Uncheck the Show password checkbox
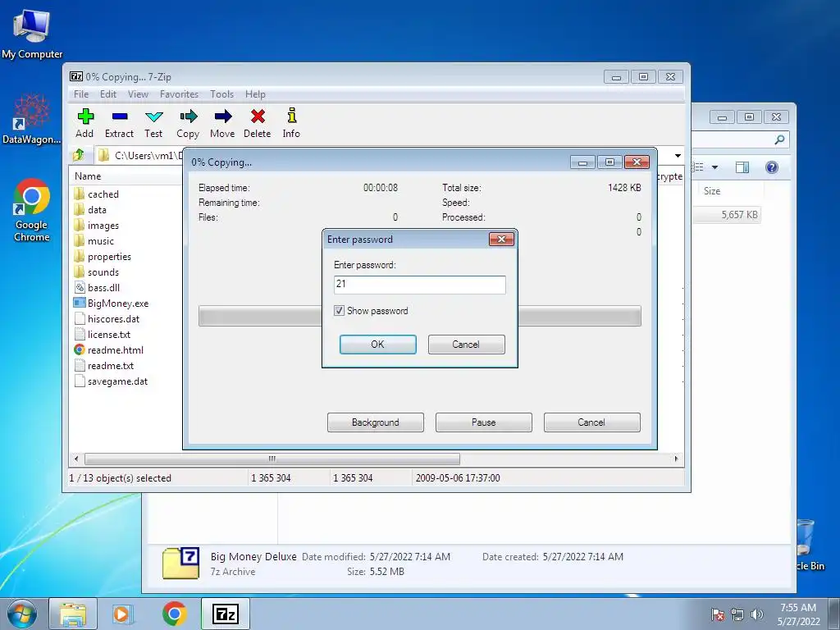This screenshot has height=630, width=840. point(339,311)
